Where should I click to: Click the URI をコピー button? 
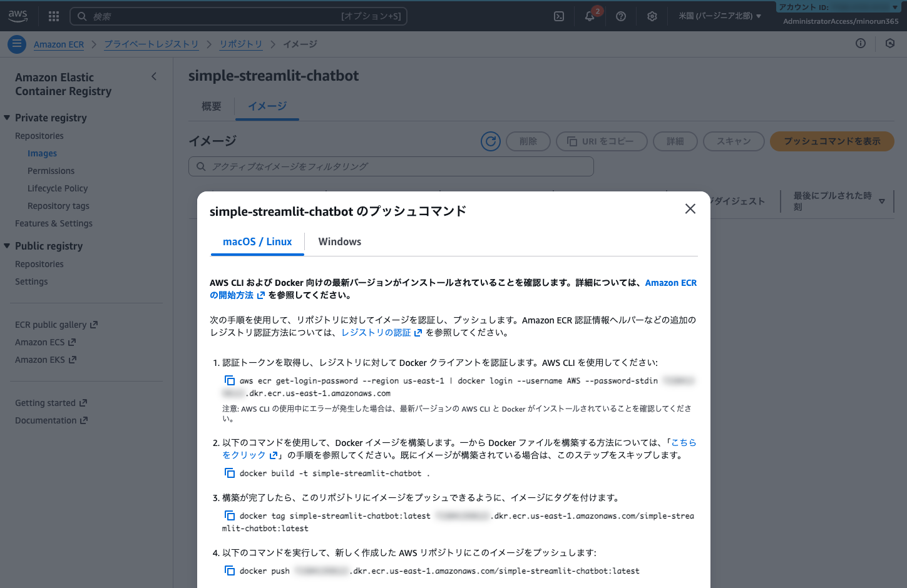[x=602, y=141]
